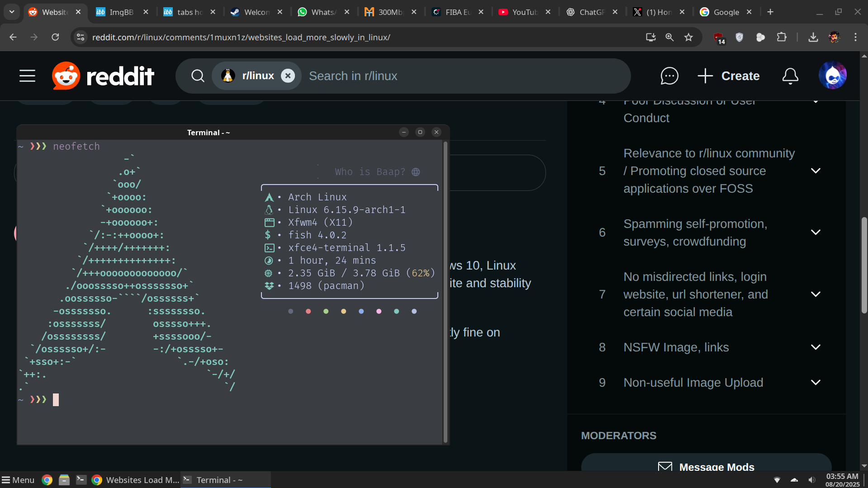Open Reddit chat messages
868x488 pixels.
(669, 76)
